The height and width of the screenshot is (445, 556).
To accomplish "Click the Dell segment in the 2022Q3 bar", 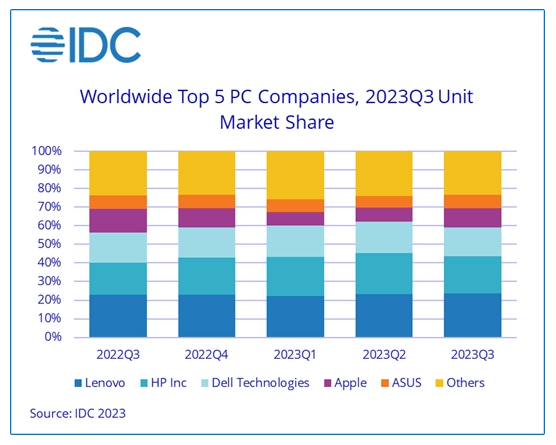I will click(x=118, y=248).
